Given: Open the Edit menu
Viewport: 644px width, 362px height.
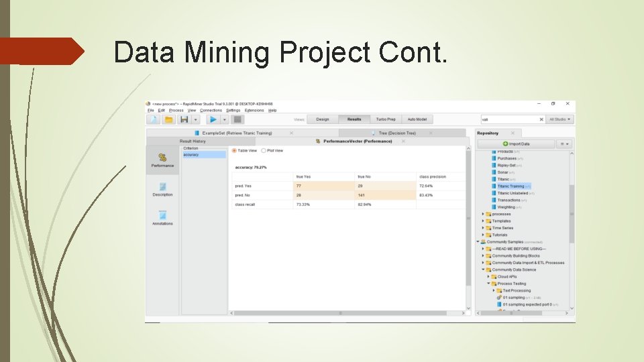Looking at the screenshot, I should tap(162, 111).
